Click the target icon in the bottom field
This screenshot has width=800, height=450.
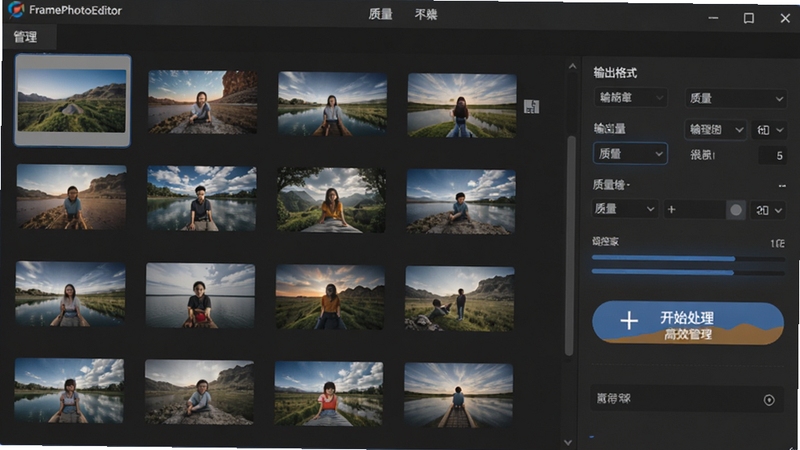tap(769, 400)
